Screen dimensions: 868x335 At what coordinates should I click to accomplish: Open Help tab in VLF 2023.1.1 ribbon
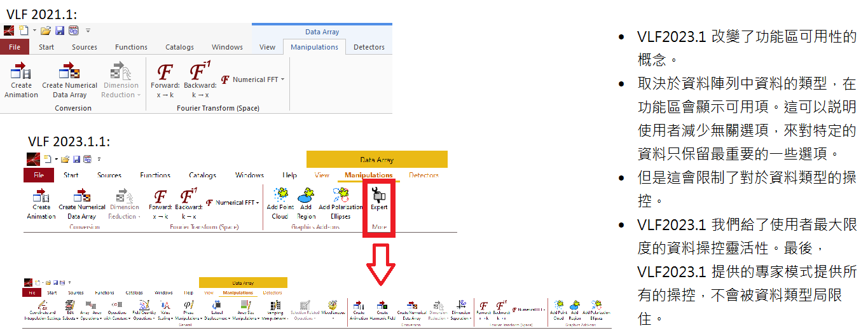click(289, 175)
